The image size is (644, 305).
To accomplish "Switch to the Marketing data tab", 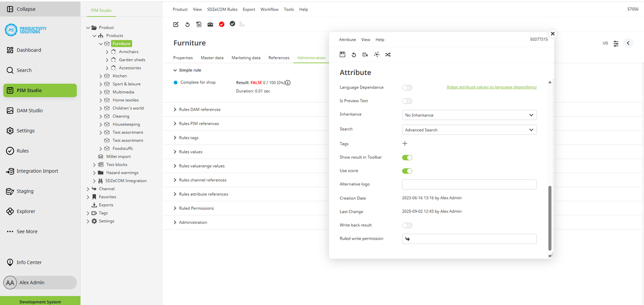I will click(x=246, y=58).
